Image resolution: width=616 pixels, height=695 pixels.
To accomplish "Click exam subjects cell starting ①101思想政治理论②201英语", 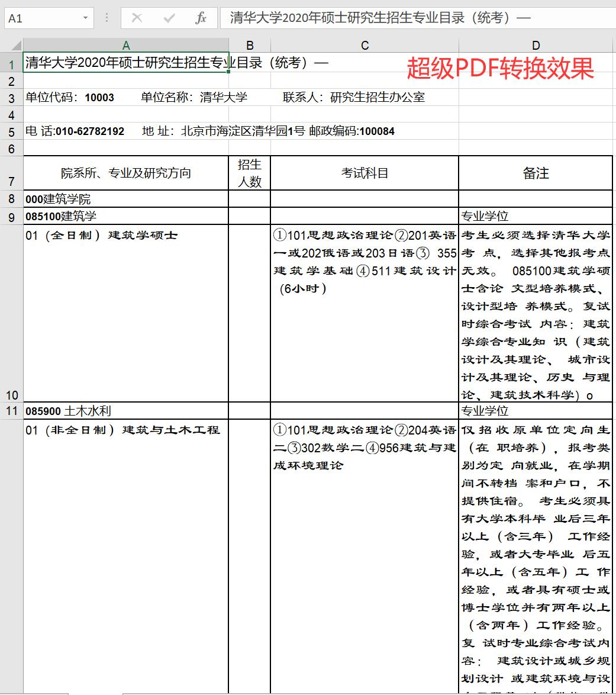I will [365, 313].
